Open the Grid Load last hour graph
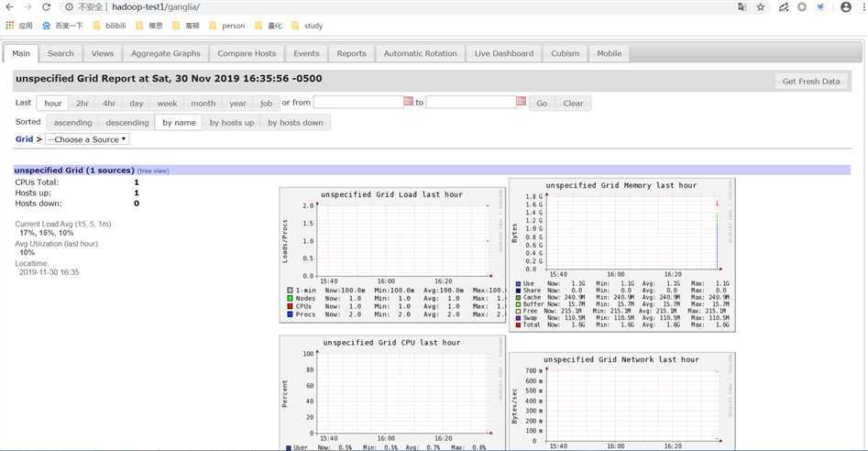 pyautogui.click(x=392, y=255)
